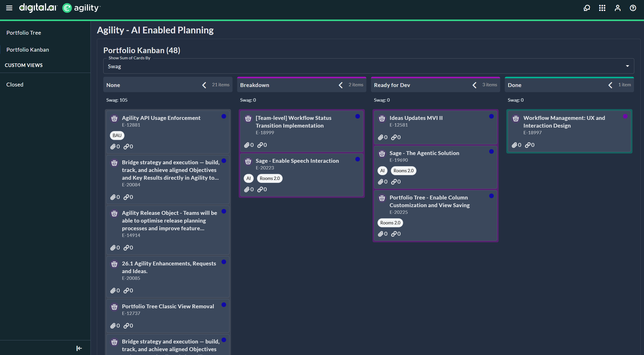Collapse the Breakdown column chevron
Image resolution: width=644 pixels, height=355 pixels.
click(341, 85)
